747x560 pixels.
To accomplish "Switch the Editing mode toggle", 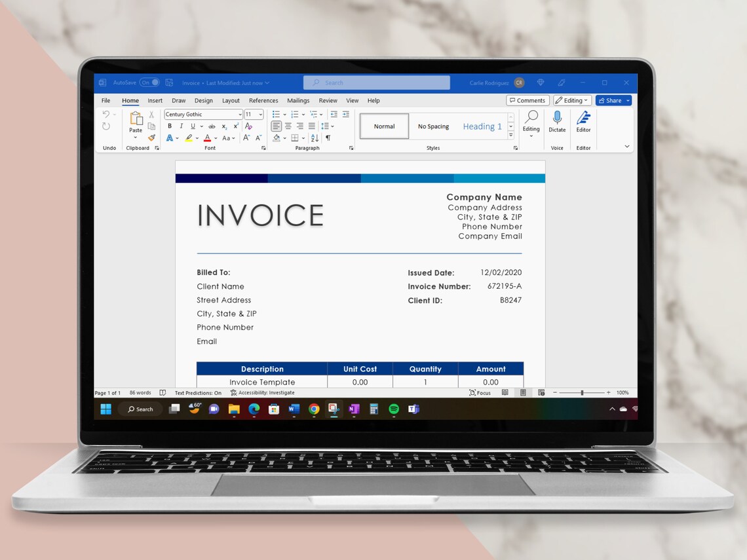I will point(571,100).
